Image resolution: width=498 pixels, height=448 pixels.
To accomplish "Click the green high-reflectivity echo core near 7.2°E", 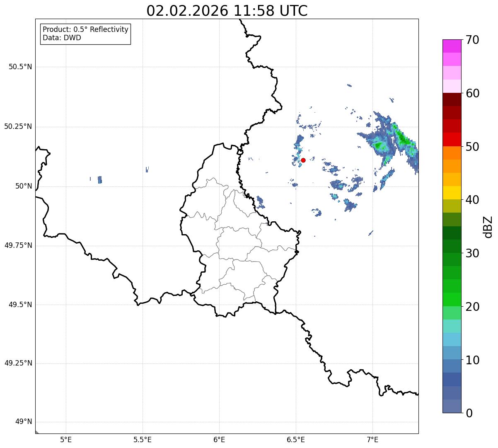I will click(402, 138).
